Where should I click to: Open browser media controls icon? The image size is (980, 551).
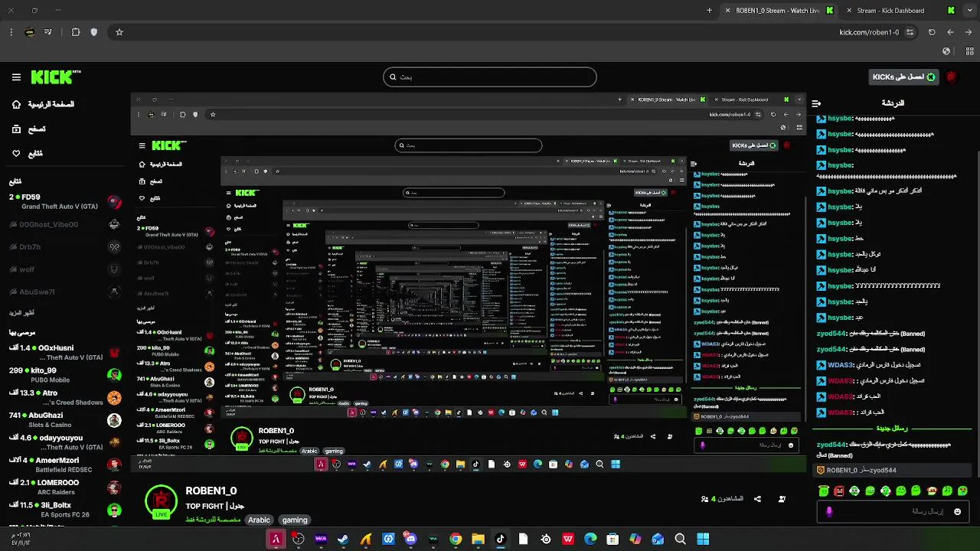(x=48, y=32)
